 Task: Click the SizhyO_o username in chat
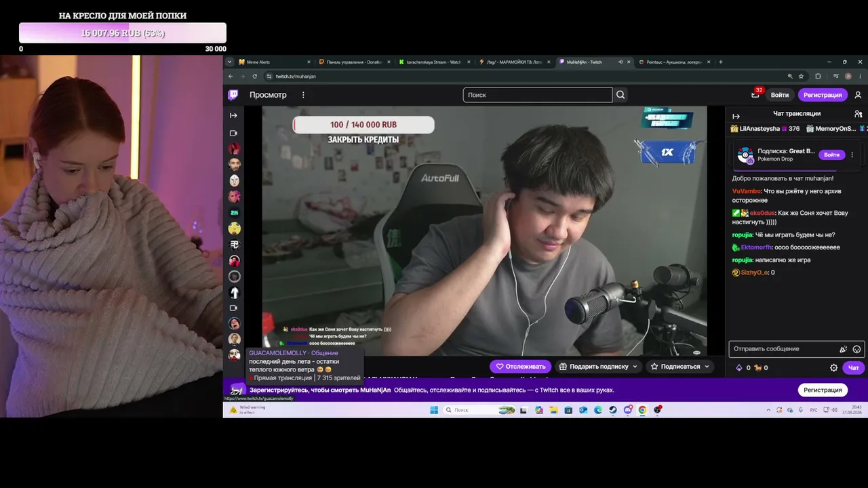click(754, 272)
